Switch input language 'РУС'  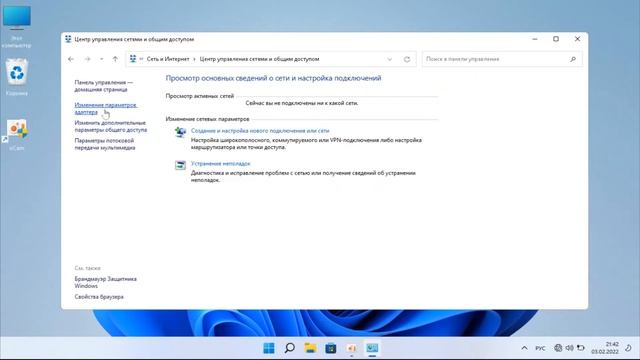tap(540, 348)
